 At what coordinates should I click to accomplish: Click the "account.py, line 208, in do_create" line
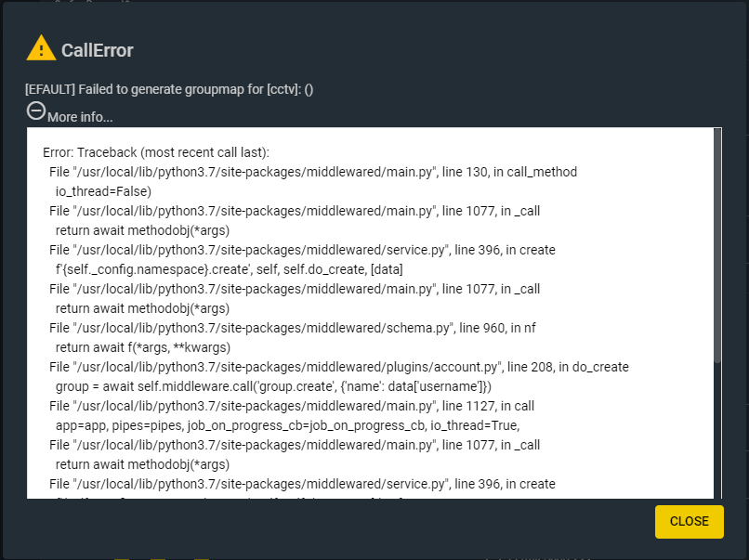[x=338, y=367]
